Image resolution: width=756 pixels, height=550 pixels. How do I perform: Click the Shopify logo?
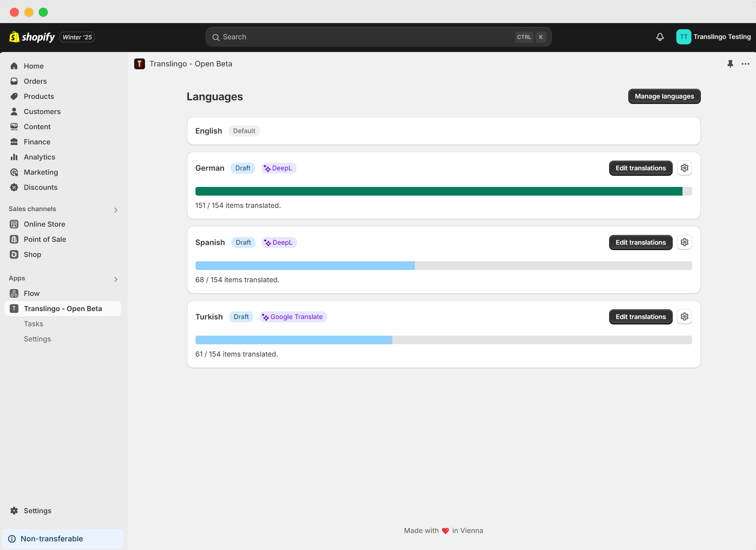(32, 37)
